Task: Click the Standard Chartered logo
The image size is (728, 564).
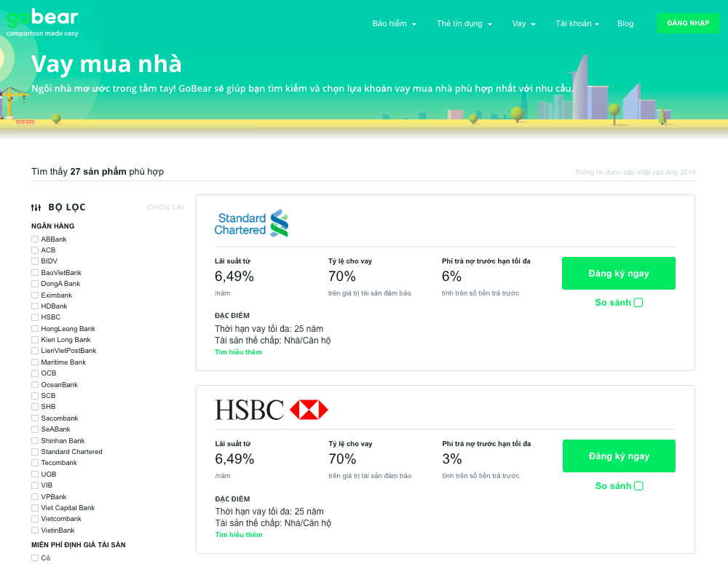Action: click(251, 223)
